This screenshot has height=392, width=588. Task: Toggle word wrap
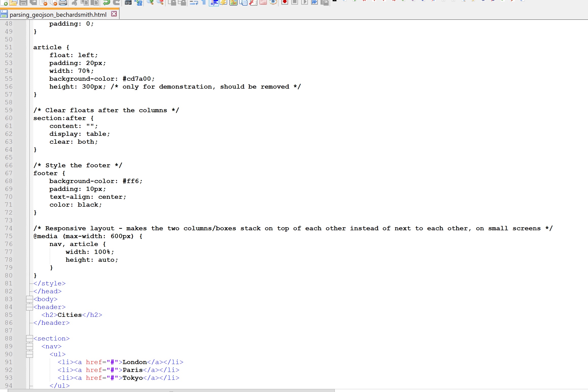194,3
